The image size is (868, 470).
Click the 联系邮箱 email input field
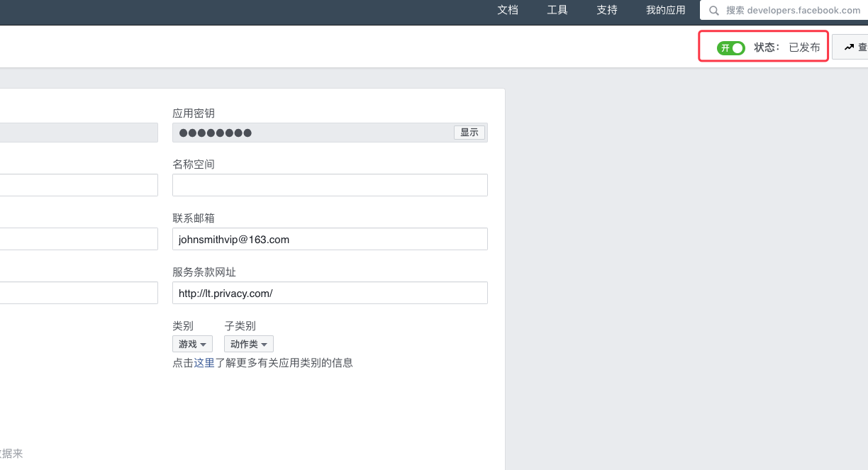pyautogui.click(x=330, y=239)
